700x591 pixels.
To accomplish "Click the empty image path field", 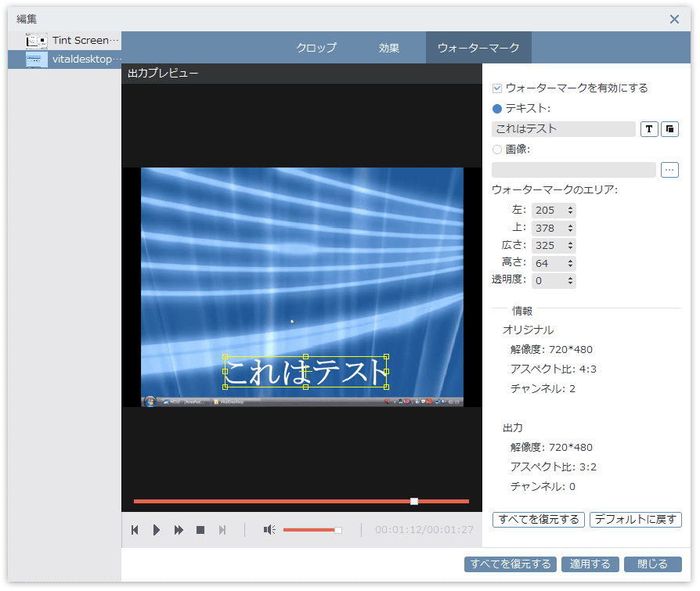I will [574, 170].
